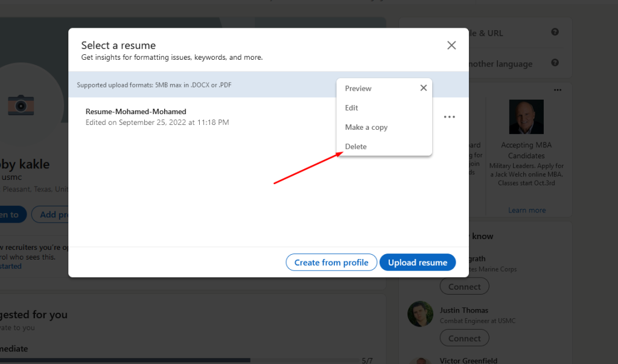Open the ad options three-dot menu
This screenshot has height=364, width=618.
coord(557,90)
